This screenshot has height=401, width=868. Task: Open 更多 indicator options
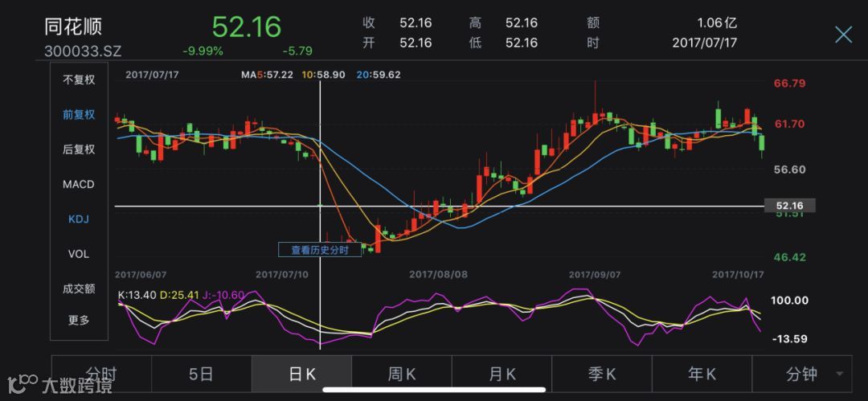[79, 320]
